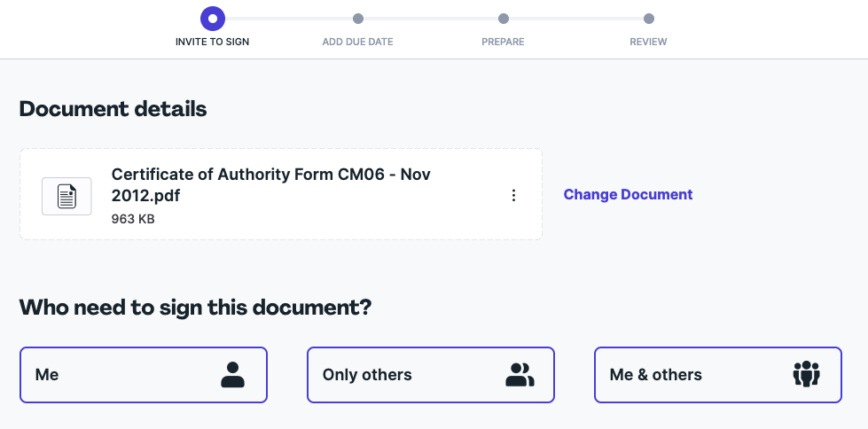Click the group icon on Me & others
Viewport: 868px width, 429px height.
point(806,375)
